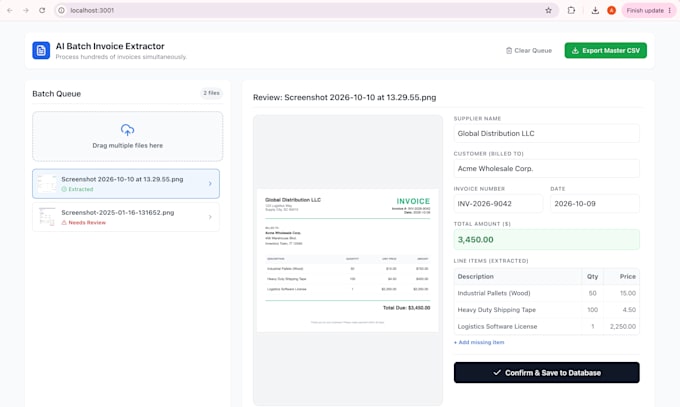Click the Qty column header
This screenshot has width=680, height=407.
click(x=592, y=276)
